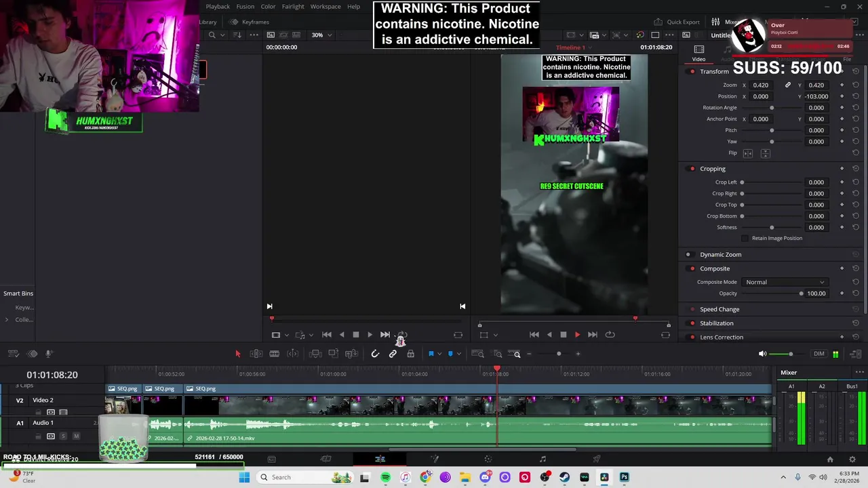
Task: Open the Composite Mode Normal dropdown
Action: coord(785,282)
